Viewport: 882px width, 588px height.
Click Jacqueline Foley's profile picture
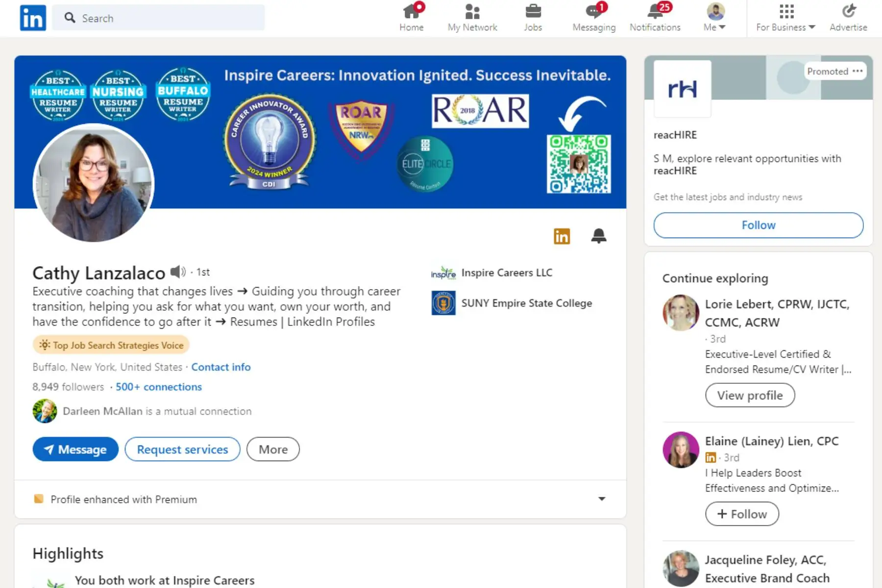[681, 568]
